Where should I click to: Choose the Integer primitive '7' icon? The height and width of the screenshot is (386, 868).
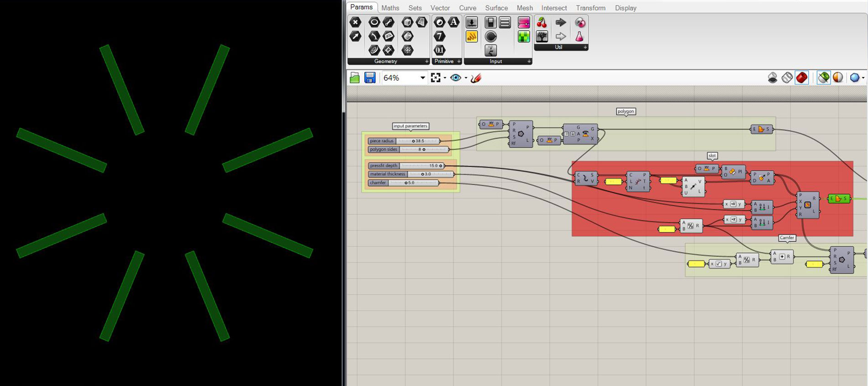439,36
